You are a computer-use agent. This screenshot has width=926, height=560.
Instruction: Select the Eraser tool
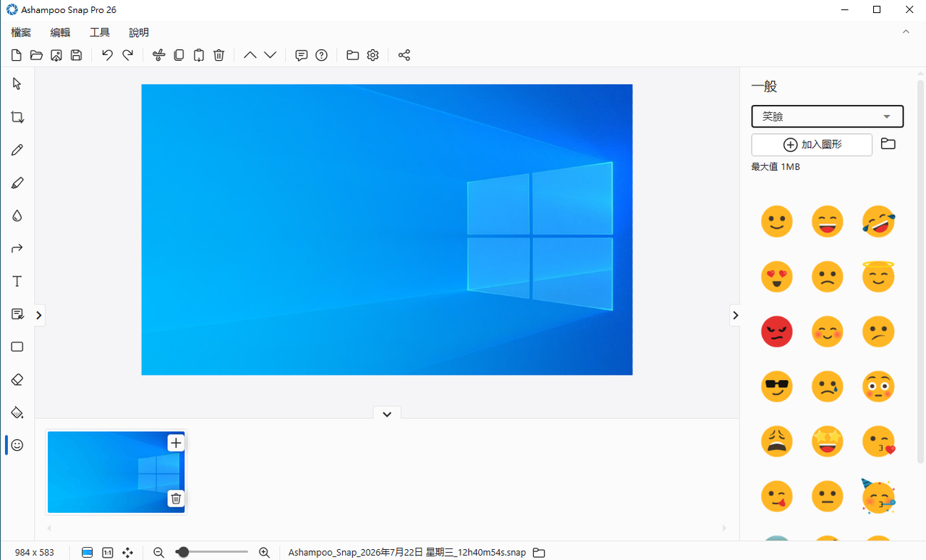[17, 380]
